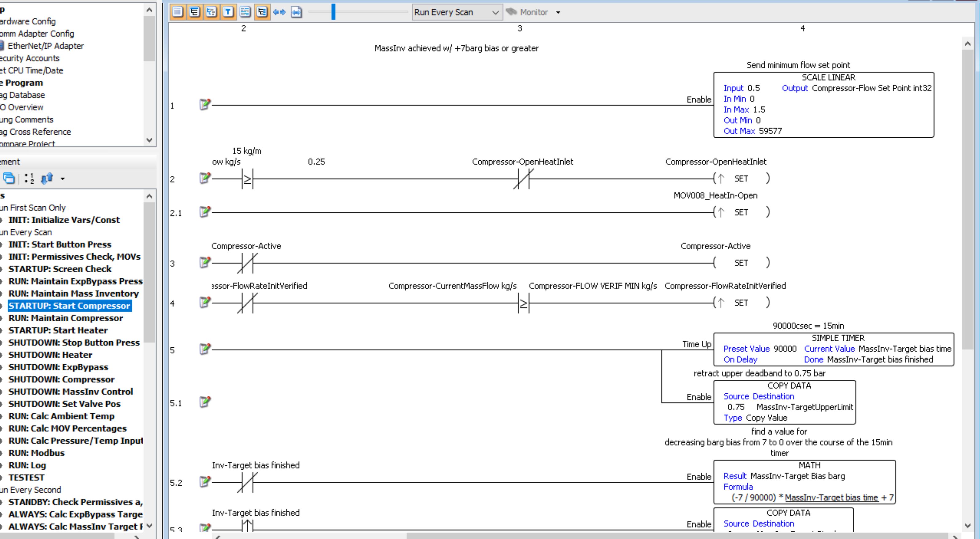980x539 pixels.
Task: Click the ladder zoom slider handle
Action: point(333,12)
